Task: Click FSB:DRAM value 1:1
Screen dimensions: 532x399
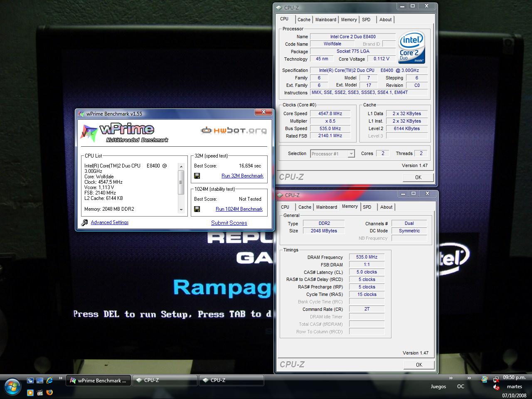Action: click(367, 264)
